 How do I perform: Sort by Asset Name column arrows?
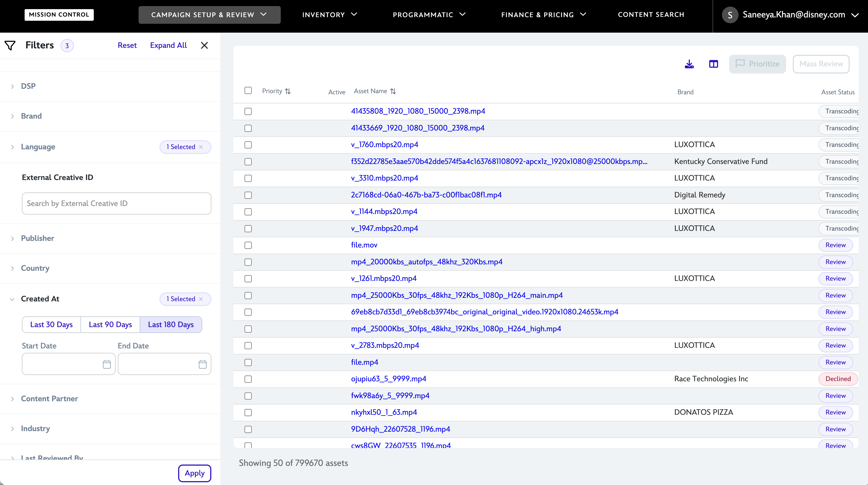[x=393, y=91]
